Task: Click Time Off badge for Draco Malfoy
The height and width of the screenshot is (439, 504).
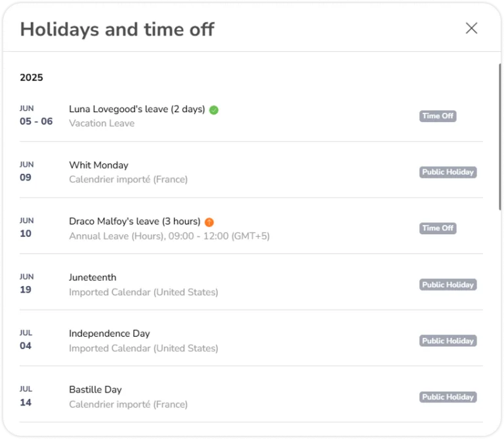Action: point(438,228)
